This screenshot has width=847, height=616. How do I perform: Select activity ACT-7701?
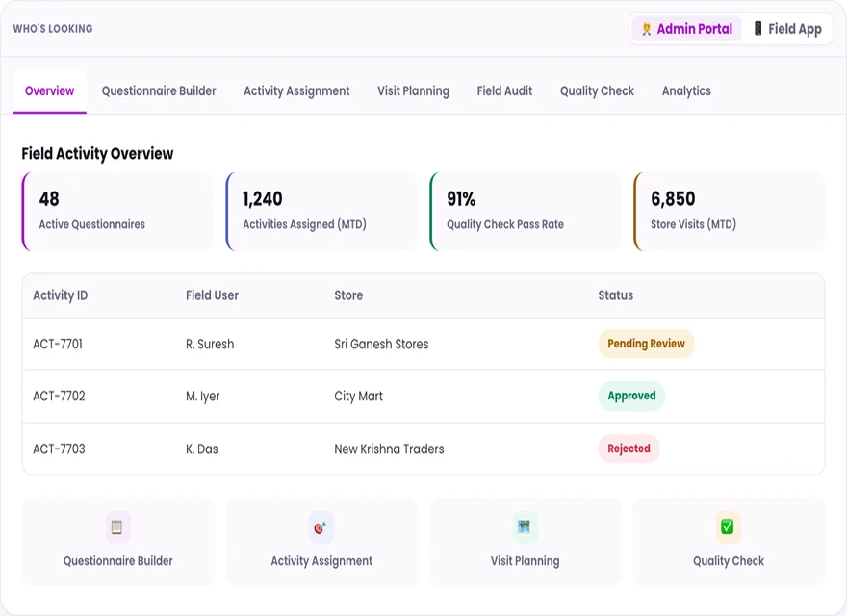[x=58, y=345]
